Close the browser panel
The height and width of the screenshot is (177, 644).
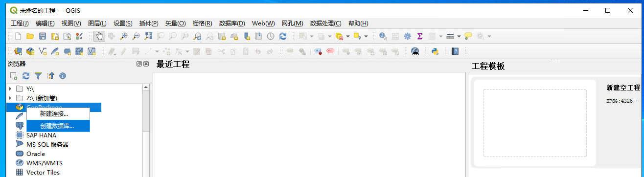[146, 64]
